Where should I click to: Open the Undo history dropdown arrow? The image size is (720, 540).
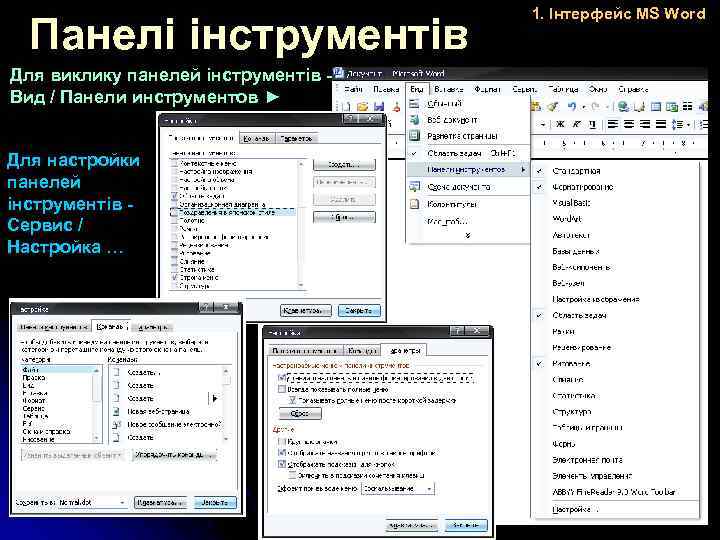tap(583, 107)
